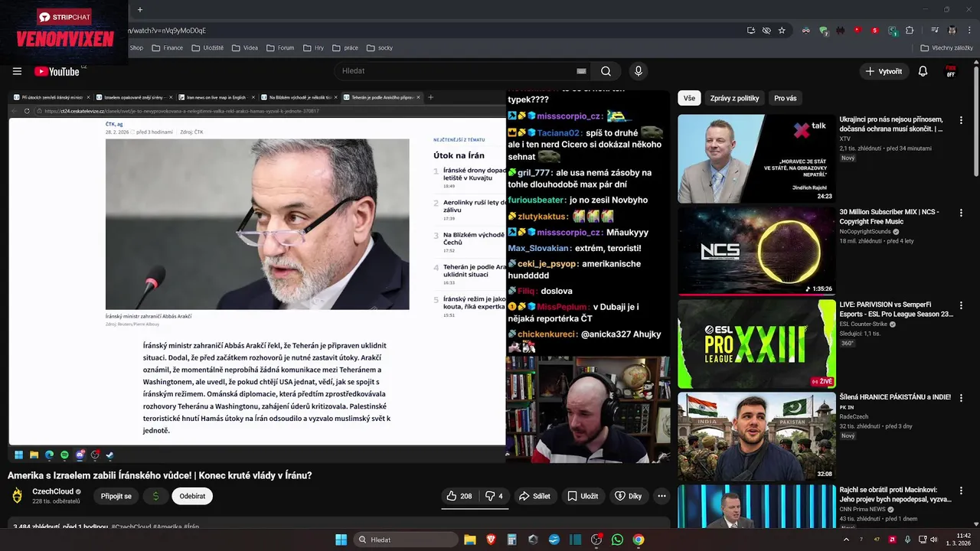The width and height of the screenshot is (980, 551).
Task: Open the Videa bookmarks folder
Action: (244, 47)
